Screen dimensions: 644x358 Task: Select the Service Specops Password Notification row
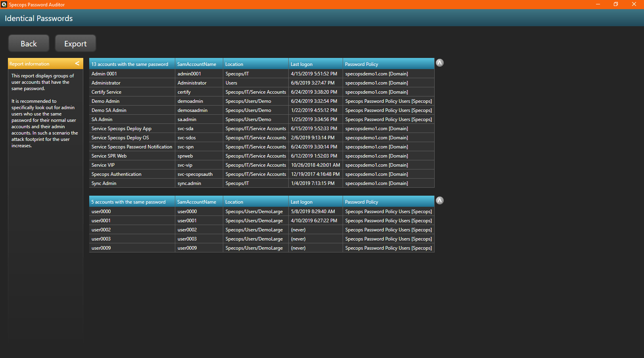(x=132, y=147)
